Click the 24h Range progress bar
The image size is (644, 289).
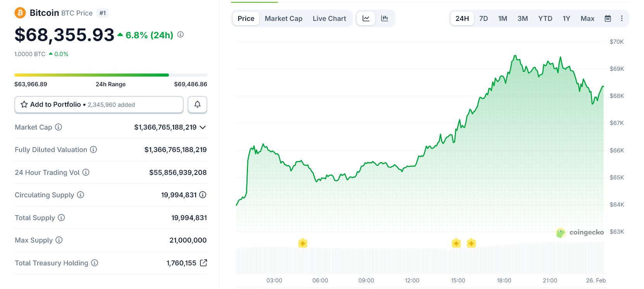(110, 75)
